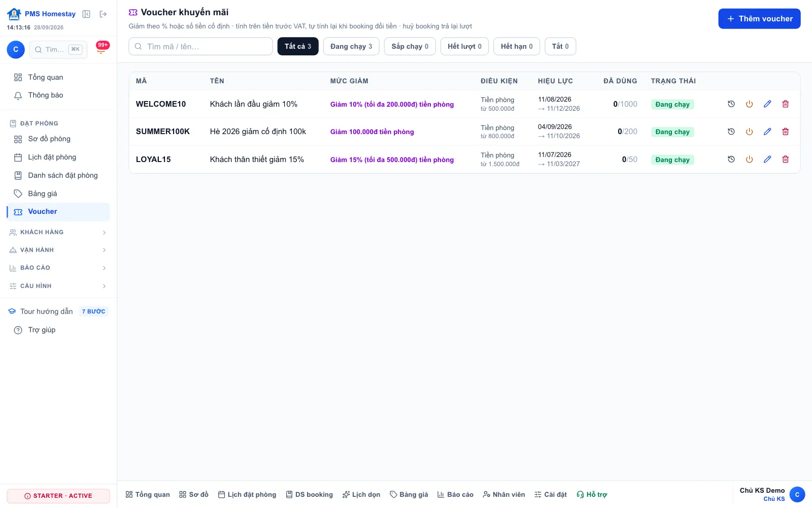
Task: Click the PMS Homestay house logo
Action: click(x=14, y=14)
